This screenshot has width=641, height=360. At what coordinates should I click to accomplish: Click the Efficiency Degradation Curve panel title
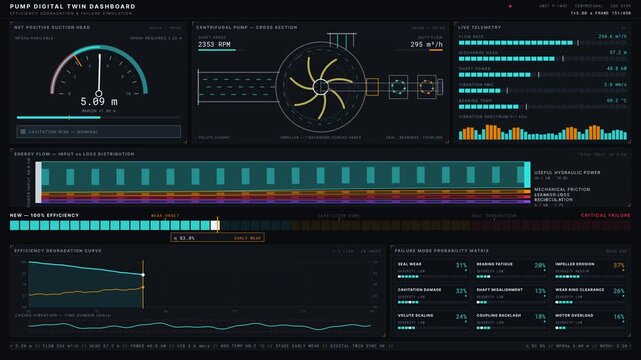(58, 250)
